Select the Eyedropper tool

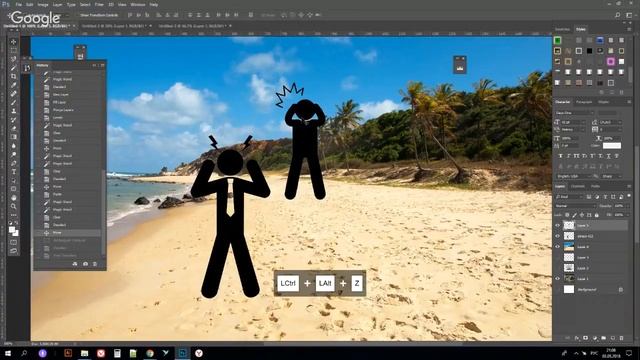pyautogui.click(x=13, y=85)
